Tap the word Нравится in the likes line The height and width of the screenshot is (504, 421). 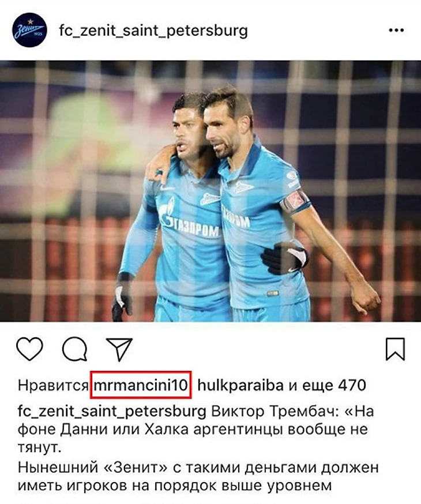tap(53, 385)
